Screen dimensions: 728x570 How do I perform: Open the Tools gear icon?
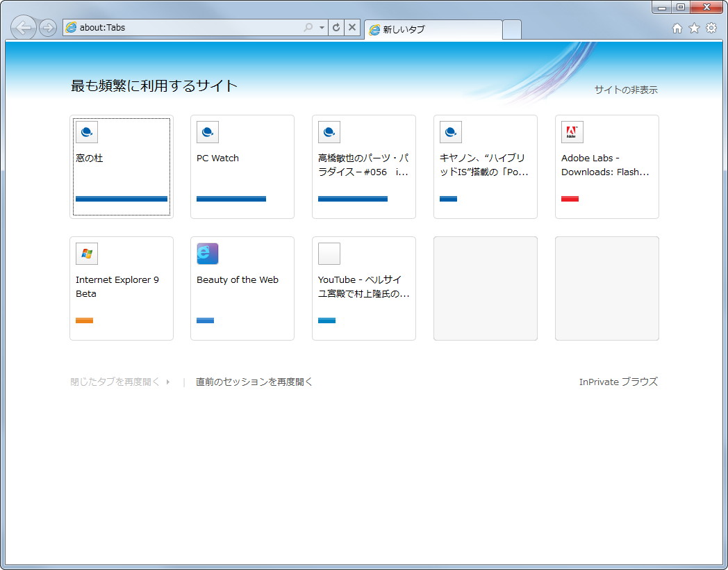tap(711, 28)
